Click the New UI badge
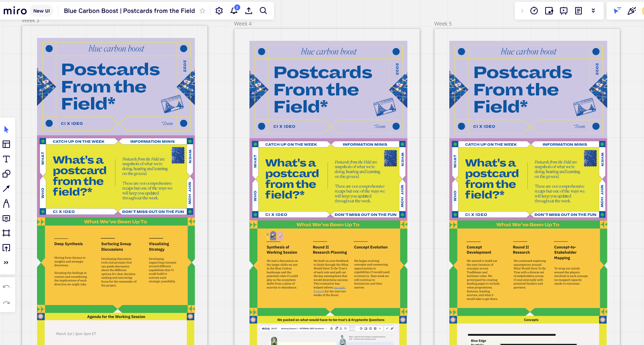The height and width of the screenshot is (345, 644). tap(41, 11)
